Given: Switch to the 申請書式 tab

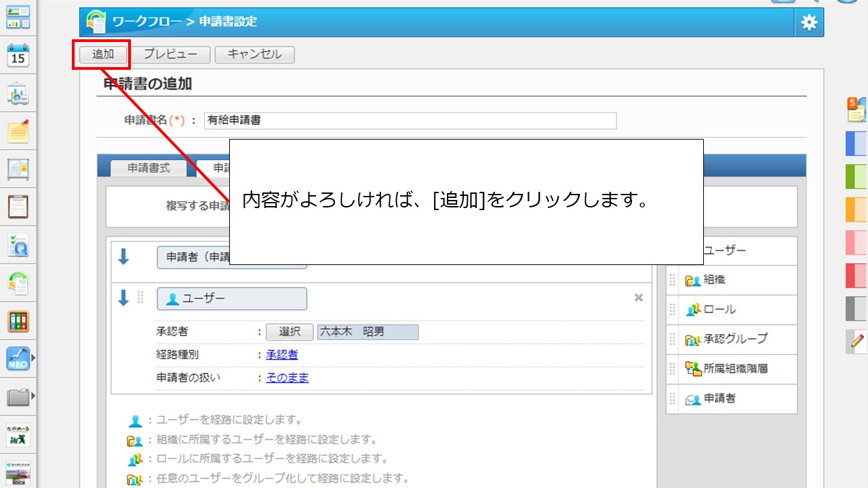Looking at the screenshot, I should (x=149, y=168).
